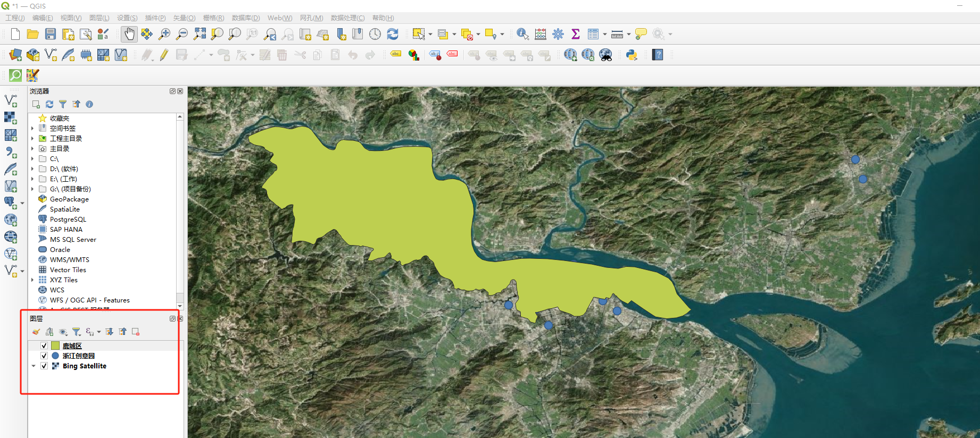The height and width of the screenshot is (438, 980).
Task: Select the Zoom Out magnifier tool
Action: point(182,34)
